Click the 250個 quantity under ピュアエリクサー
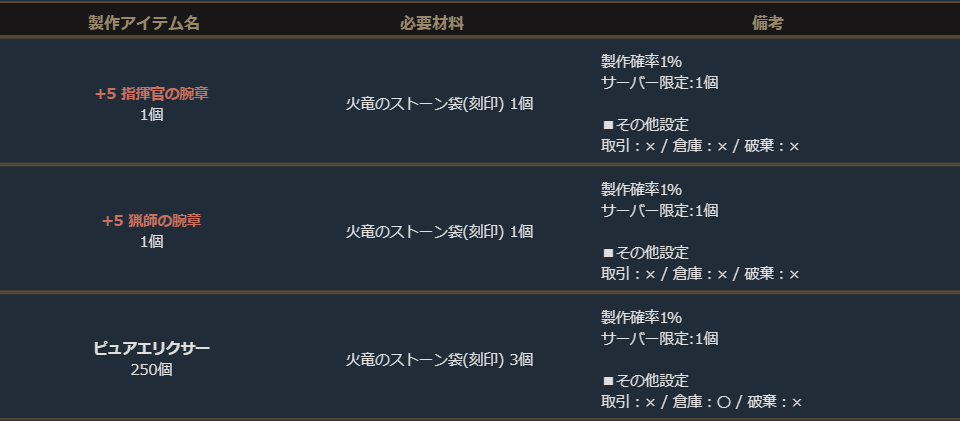This screenshot has width=960, height=421. [152, 369]
